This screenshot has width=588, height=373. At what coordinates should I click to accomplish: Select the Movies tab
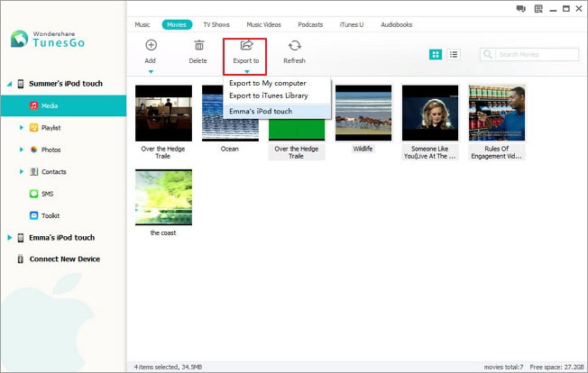177,24
